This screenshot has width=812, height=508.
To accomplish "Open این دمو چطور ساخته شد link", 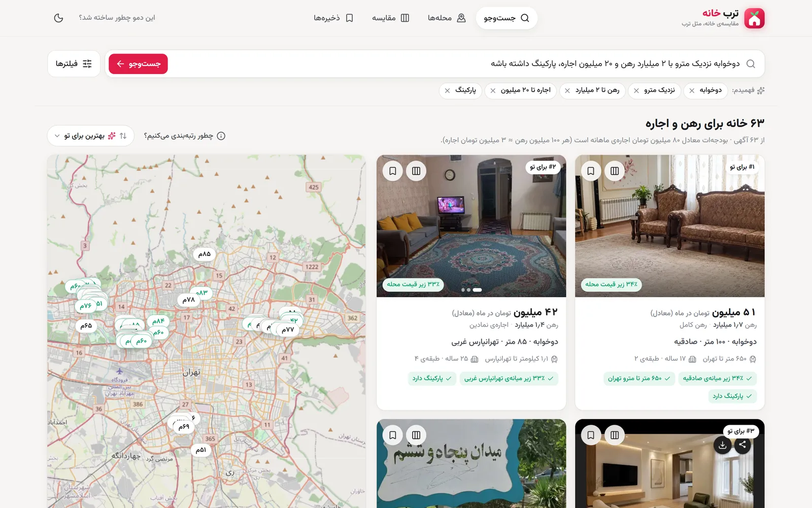I will click(117, 18).
